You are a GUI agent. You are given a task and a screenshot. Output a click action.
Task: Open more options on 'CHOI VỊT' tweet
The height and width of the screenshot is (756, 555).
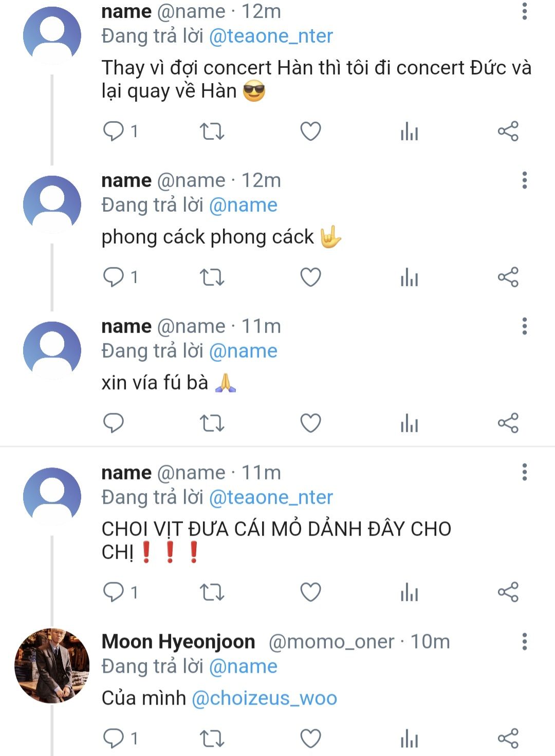[524, 472]
